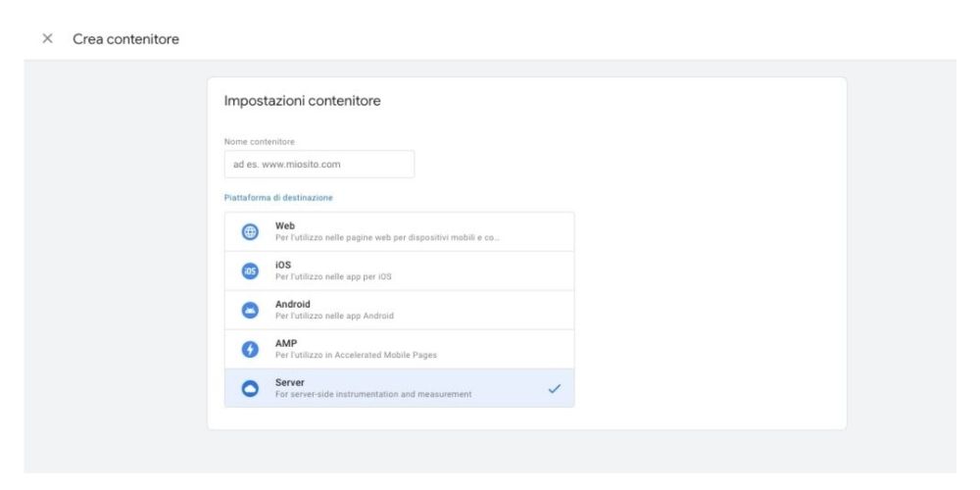Click the Nome contenitore input field
Image resolution: width=980 pixels, height=490 pixels.
pyautogui.click(x=318, y=165)
